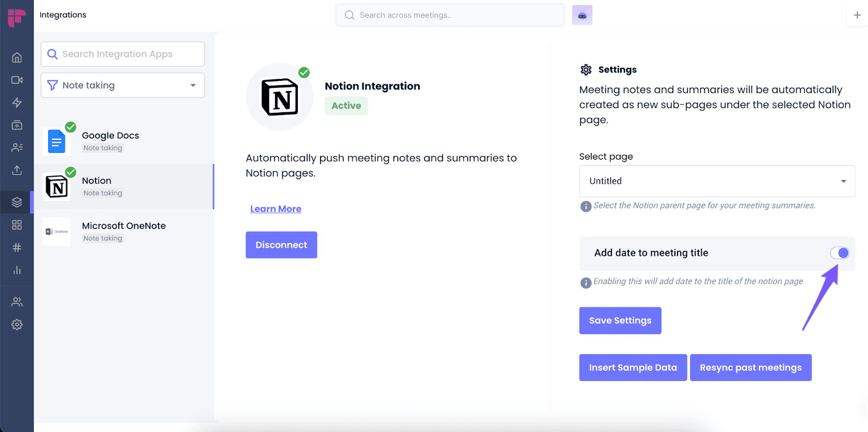This screenshot has width=868, height=432.
Task: Open the settings gear in sidebar
Action: 17,325
